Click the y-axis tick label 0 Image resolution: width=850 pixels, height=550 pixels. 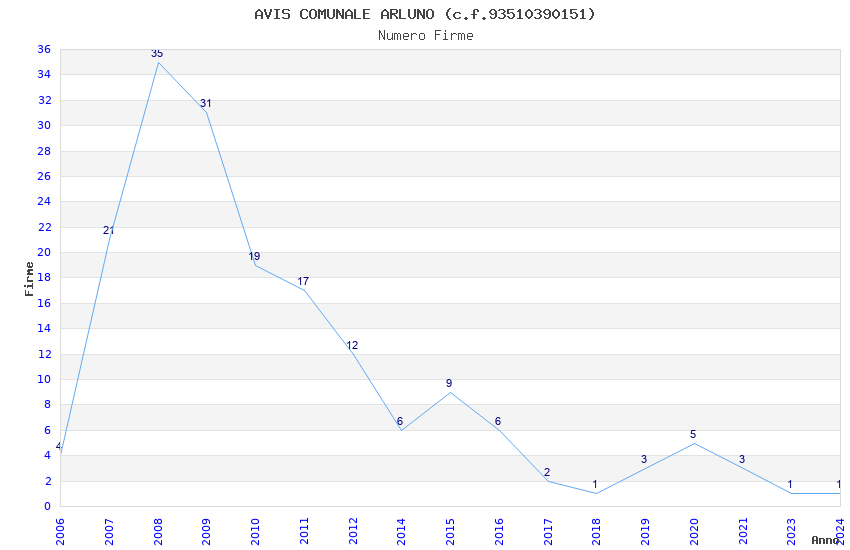pyautogui.click(x=47, y=506)
